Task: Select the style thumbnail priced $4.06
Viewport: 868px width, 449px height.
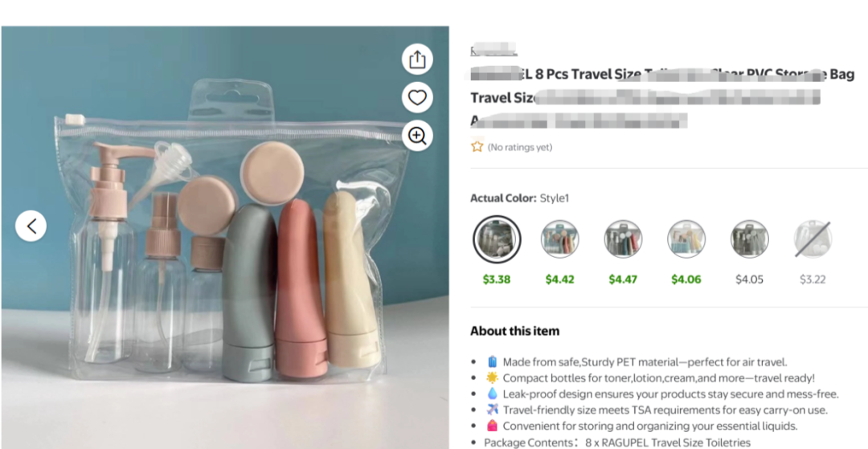Action: pos(686,239)
